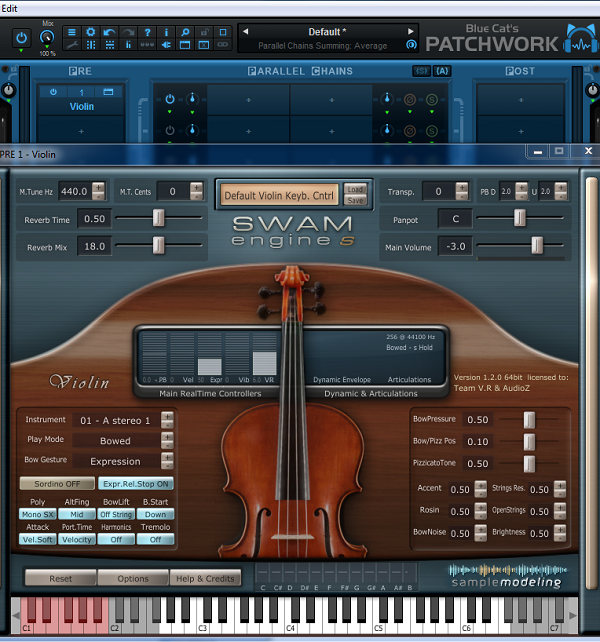Click the close all plug-in windows icon

pos(204,45)
